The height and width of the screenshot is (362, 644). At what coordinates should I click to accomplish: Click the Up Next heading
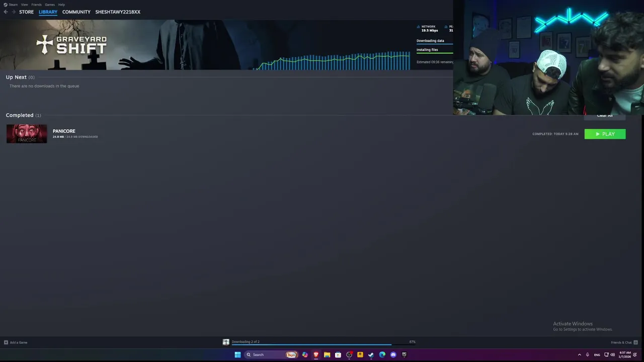tap(16, 77)
